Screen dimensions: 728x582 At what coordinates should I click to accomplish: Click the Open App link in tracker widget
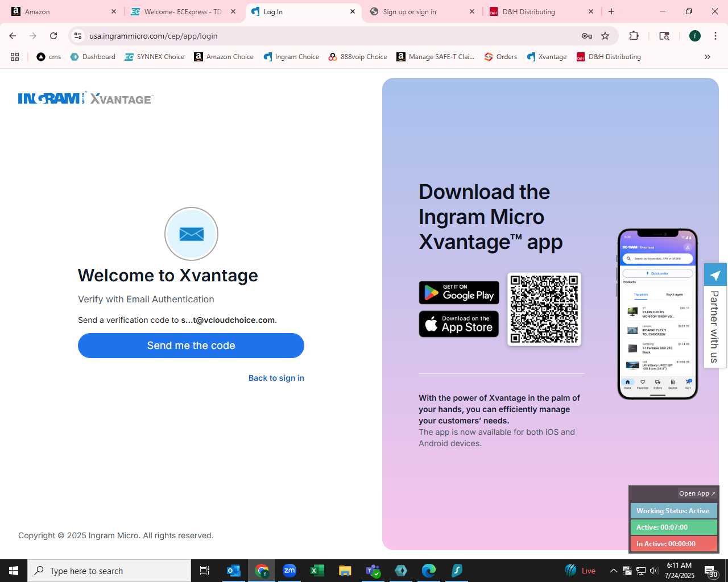pyautogui.click(x=697, y=493)
